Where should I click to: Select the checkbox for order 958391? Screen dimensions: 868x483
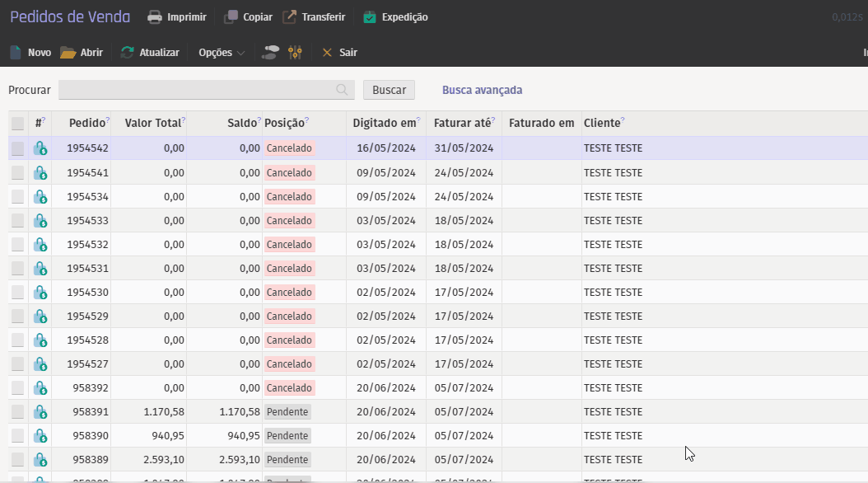pyautogui.click(x=17, y=411)
